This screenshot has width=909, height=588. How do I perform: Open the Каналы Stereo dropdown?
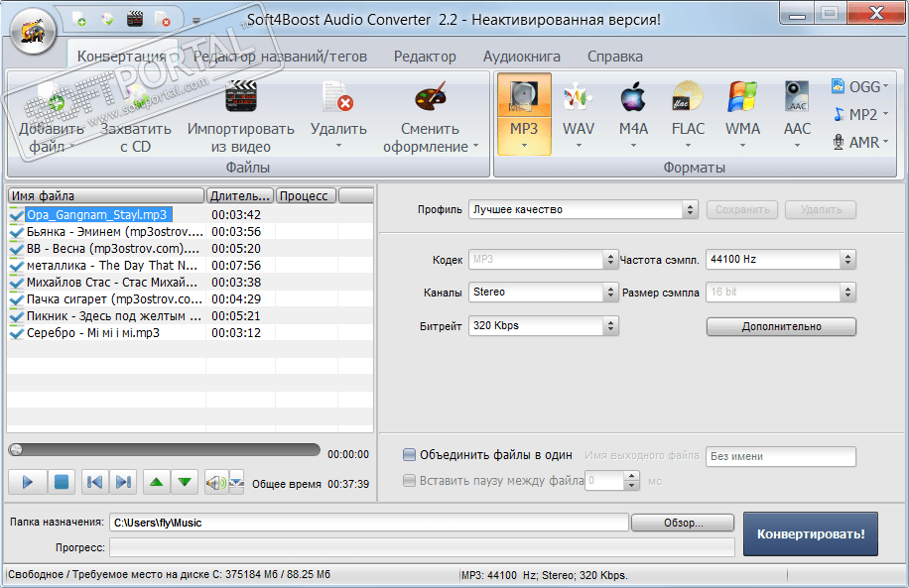click(x=543, y=292)
